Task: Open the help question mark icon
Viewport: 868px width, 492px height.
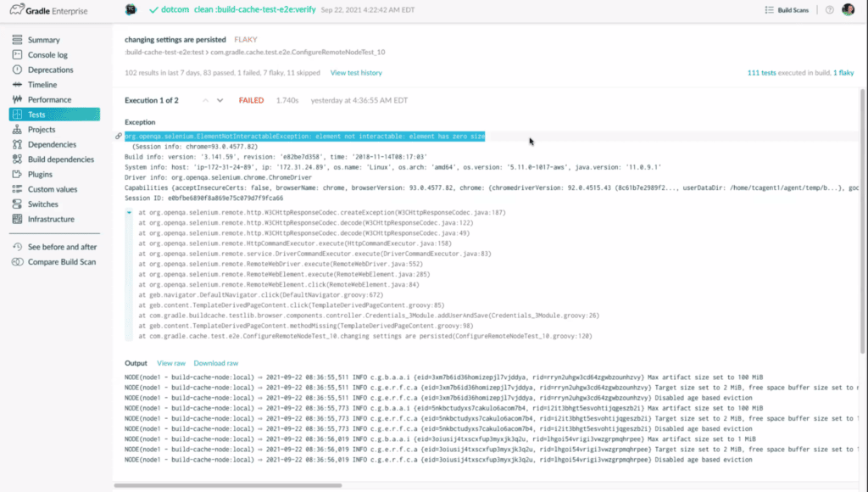Action: [828, 10]
